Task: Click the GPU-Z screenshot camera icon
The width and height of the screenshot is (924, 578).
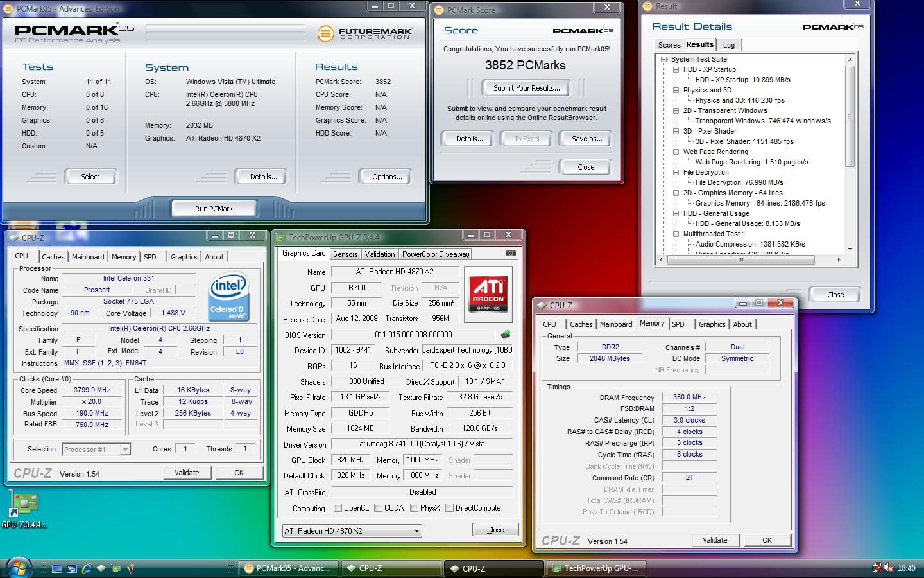Action: pos(510,253)
